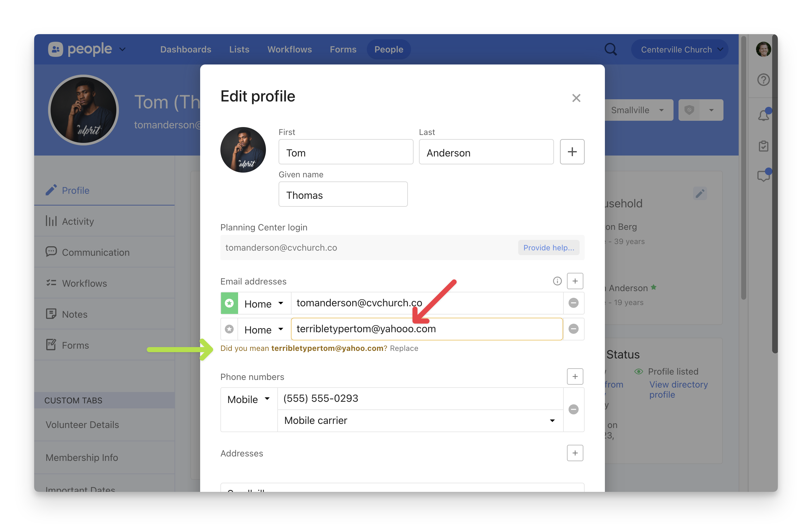Image resolution: width=812 pixels, height=526 pixels.
Task: Set yahooo email as primary star
Action: pos(229,329)
